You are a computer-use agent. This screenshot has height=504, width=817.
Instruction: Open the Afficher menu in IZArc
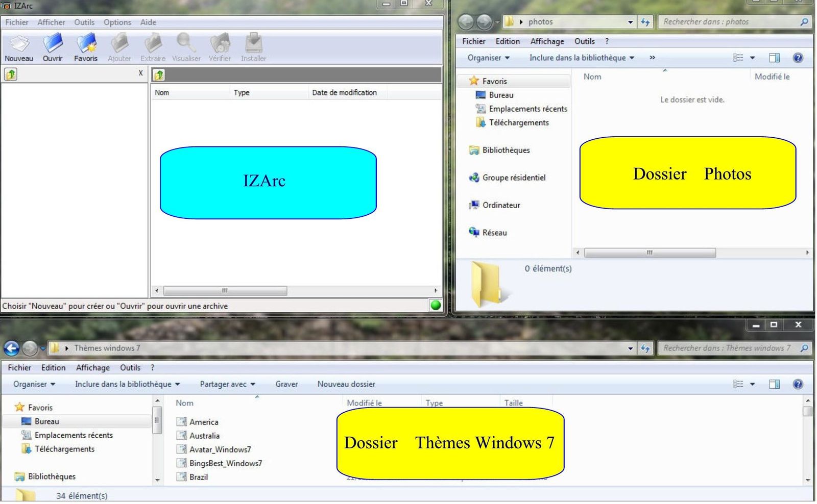(x=51, y=22)
